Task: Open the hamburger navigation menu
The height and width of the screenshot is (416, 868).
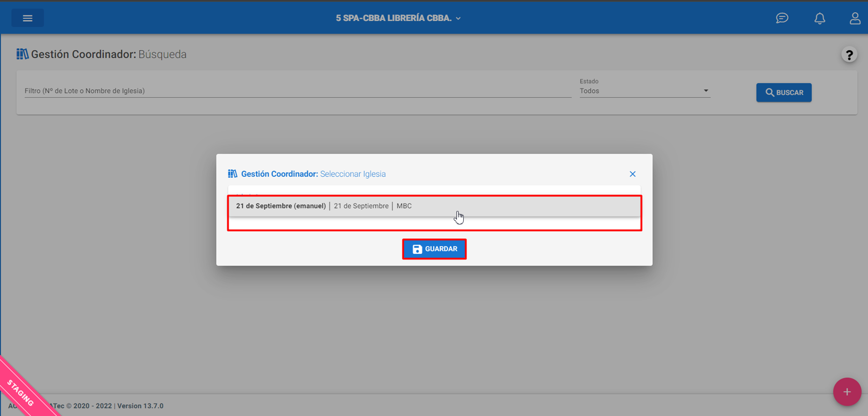Action: coord(28,18)
